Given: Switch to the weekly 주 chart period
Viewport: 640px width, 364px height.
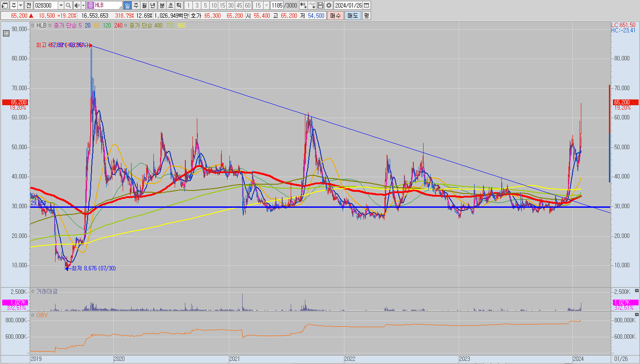Looking at the screenshot, I should [136, 5].
